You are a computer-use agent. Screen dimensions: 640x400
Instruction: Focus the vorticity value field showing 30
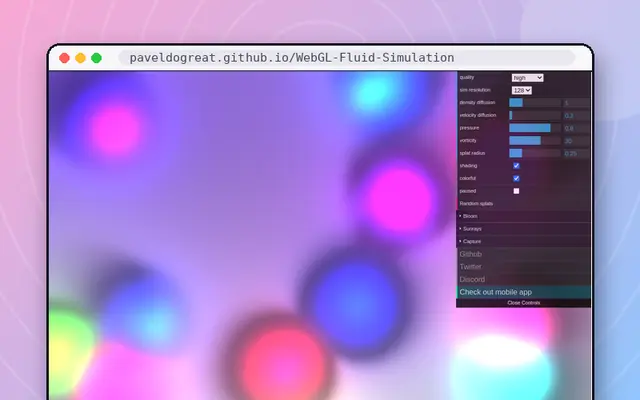coord(576,141)
